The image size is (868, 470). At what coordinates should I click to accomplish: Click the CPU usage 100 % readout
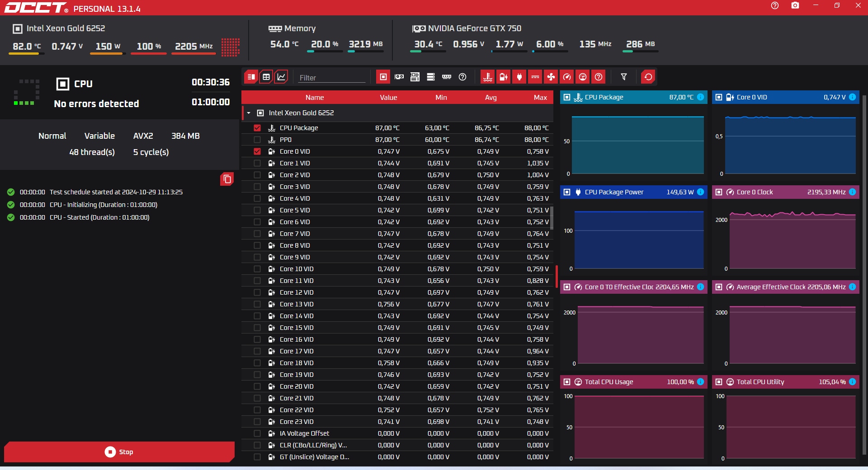coord(149,46)
